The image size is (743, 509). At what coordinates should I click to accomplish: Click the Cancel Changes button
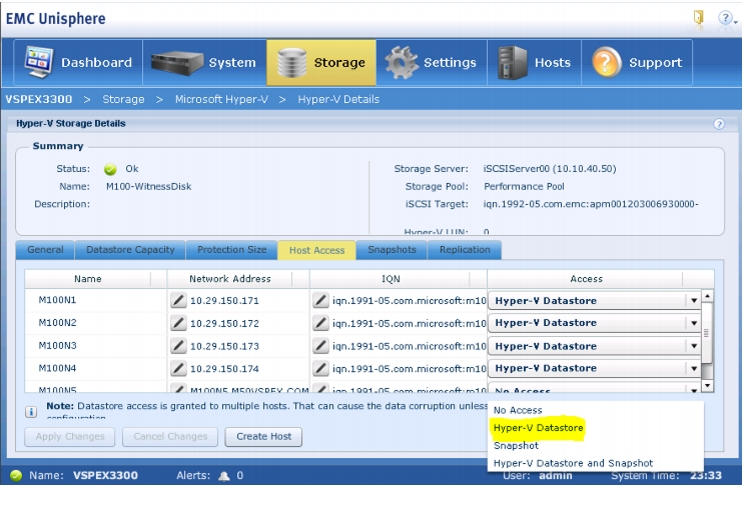tap(170, 436)
